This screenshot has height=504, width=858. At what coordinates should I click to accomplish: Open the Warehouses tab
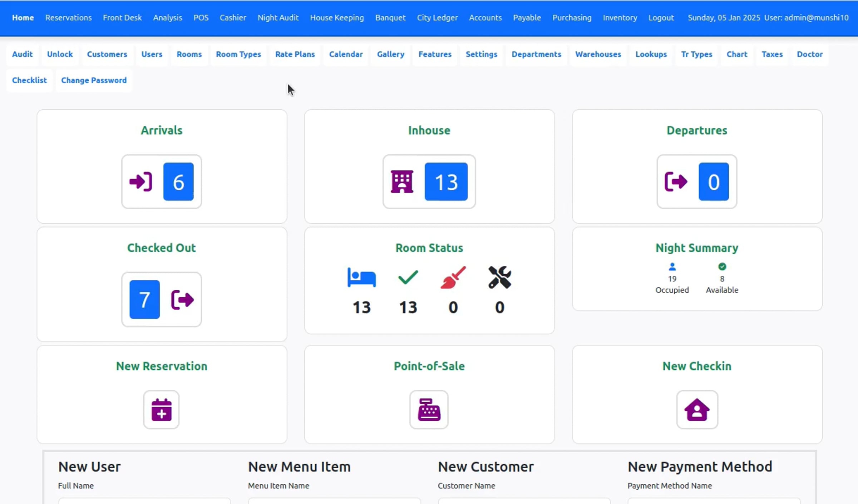[x=598, y=54]
